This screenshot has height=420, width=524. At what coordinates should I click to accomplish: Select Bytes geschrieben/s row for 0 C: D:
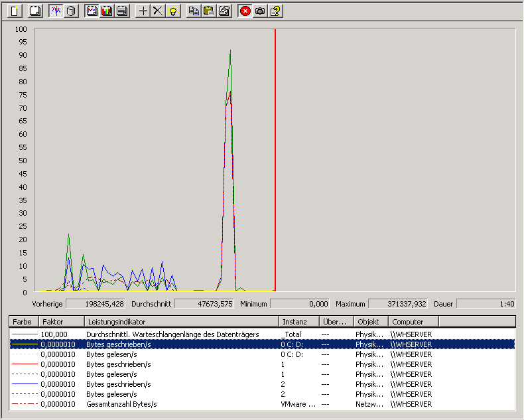click(x=263, y=344)
